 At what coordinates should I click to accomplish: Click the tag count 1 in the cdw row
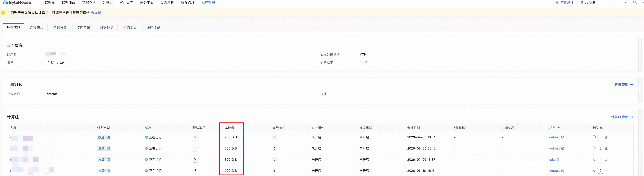(600, 160)
